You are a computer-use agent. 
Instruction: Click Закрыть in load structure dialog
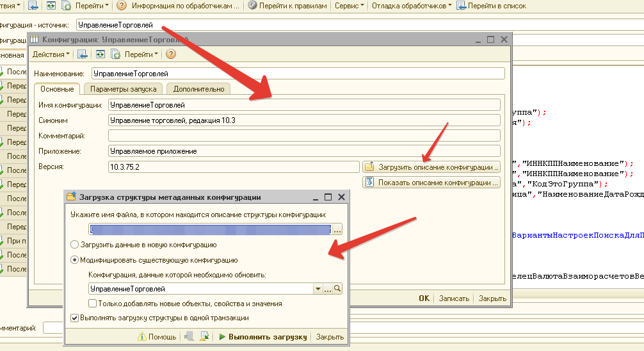pyautogui.click(x=330, y=337)
